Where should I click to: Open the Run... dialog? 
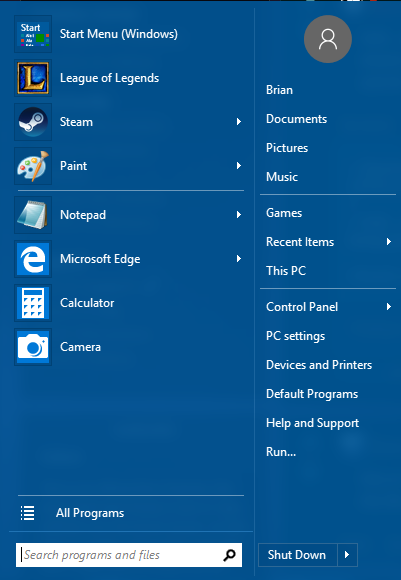281,452
